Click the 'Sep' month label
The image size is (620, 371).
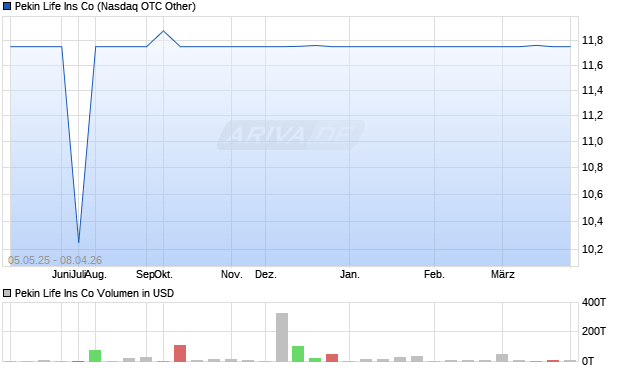(x=145, y=274)
